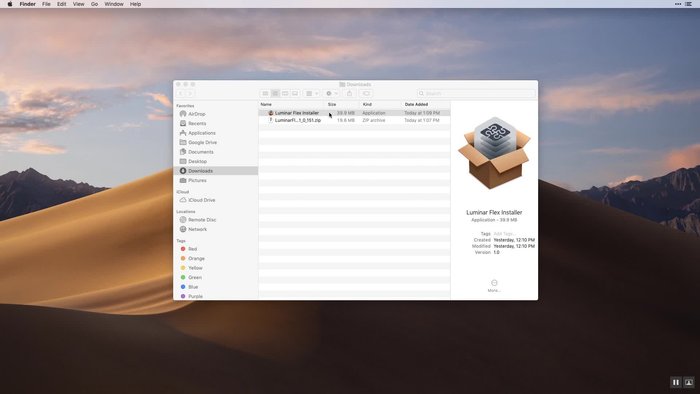The image size is (700, 394).
Task: Open Network in the sidebar
Action: 197,229
